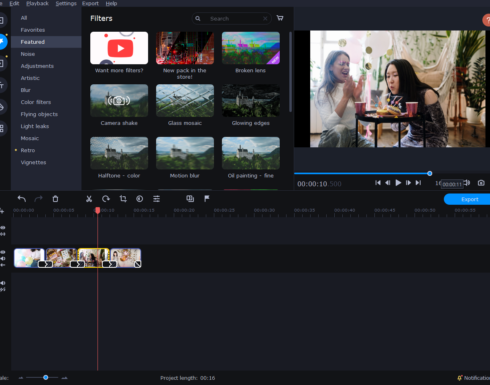
Task: Step to the previous frame
Action: (388, 183)
